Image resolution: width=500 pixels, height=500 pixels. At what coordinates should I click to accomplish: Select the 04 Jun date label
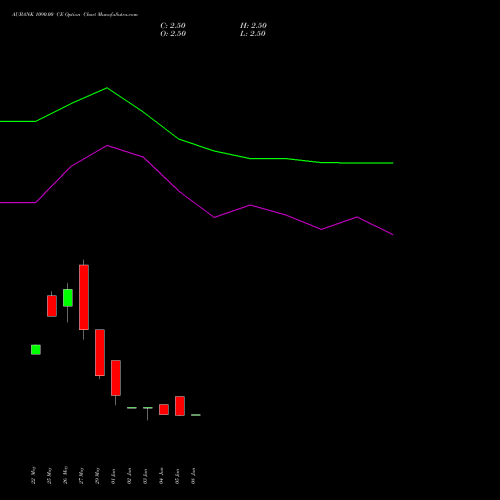[x=161, y=476]
